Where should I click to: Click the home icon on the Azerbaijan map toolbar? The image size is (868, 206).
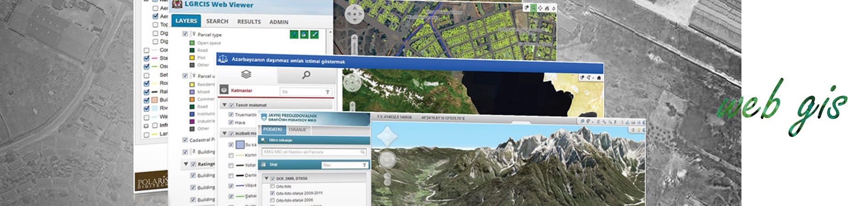(598, 78)
